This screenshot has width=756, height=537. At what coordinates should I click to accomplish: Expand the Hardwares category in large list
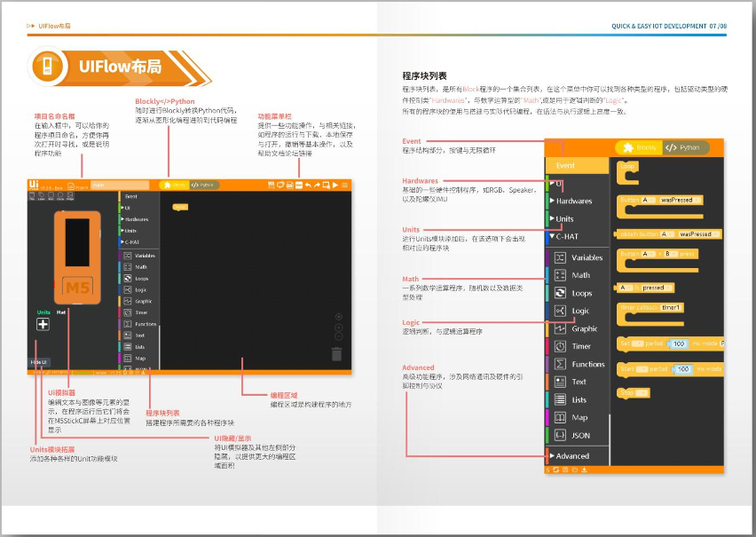coord(574,201)
